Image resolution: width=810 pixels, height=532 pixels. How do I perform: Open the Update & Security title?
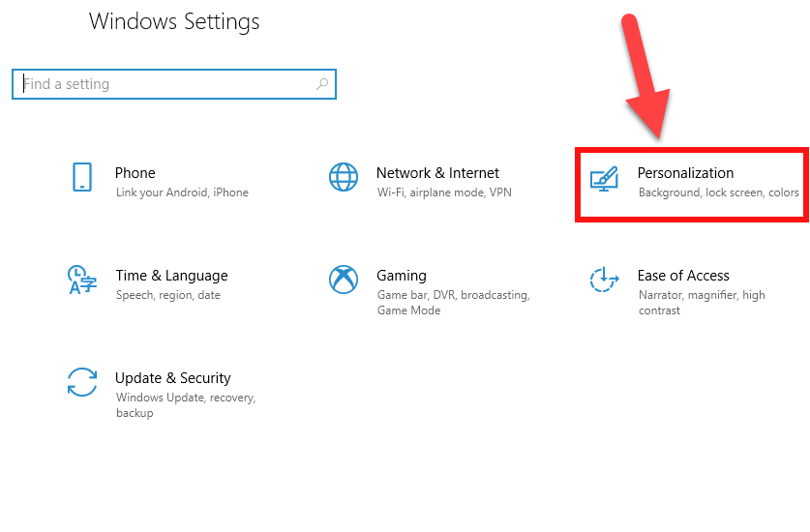[173, 378]
